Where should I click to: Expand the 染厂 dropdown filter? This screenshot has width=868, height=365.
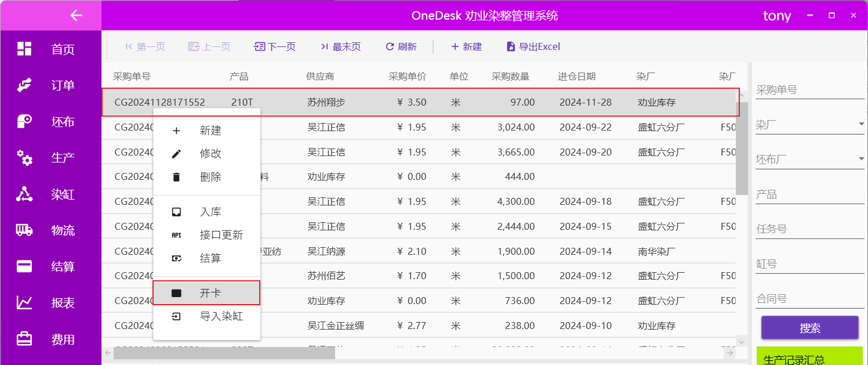click(x=861, y=124)
